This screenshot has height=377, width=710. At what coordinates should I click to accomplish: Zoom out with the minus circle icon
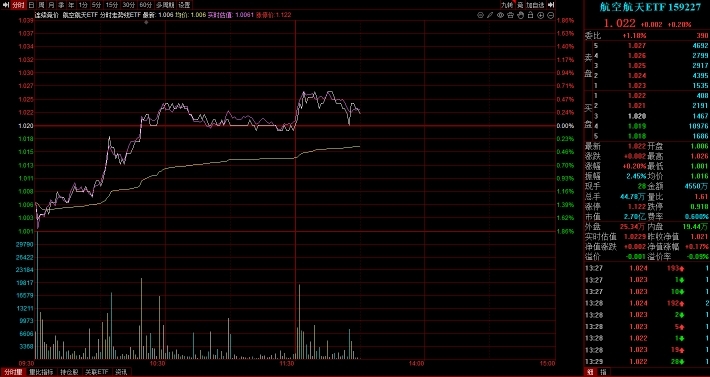pyautogui.click(x=551, y=15)
